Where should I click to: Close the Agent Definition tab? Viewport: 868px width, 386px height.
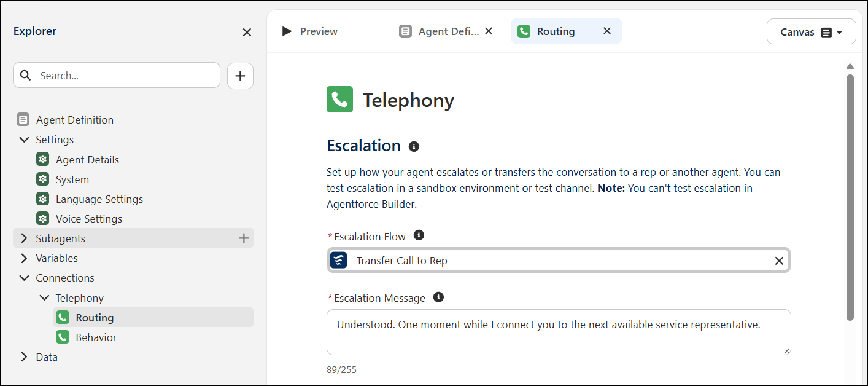[x=489, y=31]
